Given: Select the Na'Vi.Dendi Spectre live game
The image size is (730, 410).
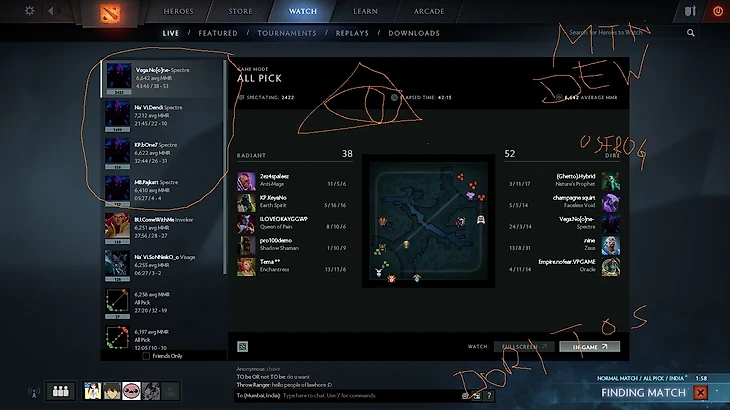Looking at the screenshot, I should pos(163,115).
